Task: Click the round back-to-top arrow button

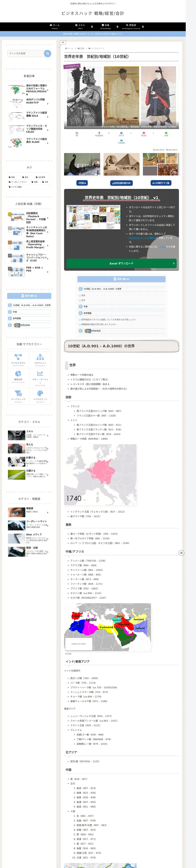Action: pos(181,553)
